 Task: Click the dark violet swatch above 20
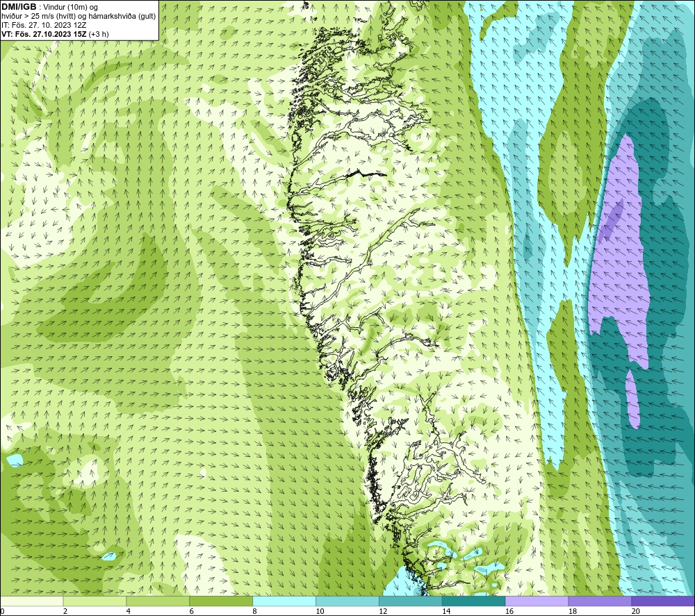pos(662,601)
